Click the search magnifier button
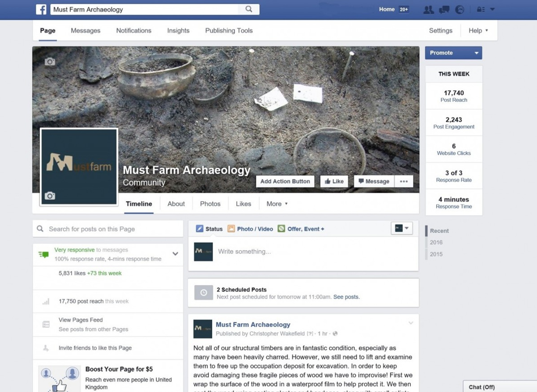537x392 pixels. (x=249, y=9)
